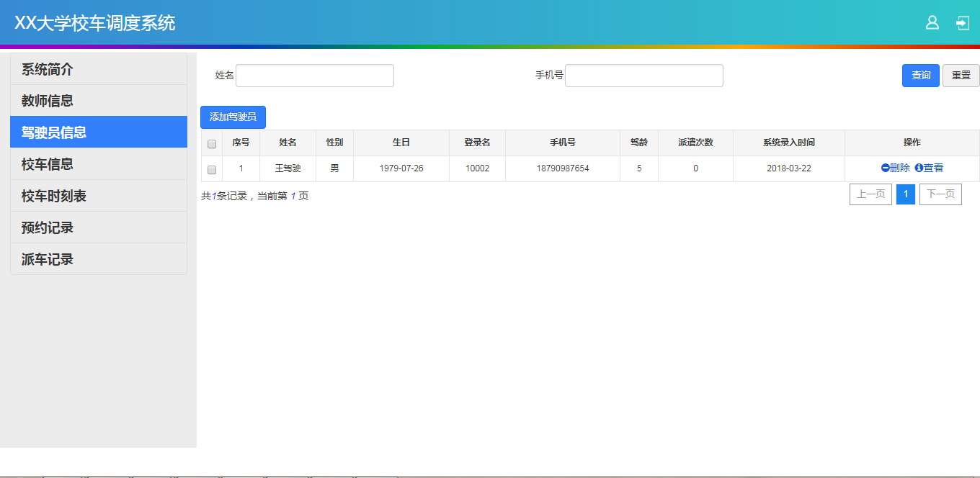Select page 1 in pagination
Viewport: 980px width, 478px height.
(x=906, y=194)
